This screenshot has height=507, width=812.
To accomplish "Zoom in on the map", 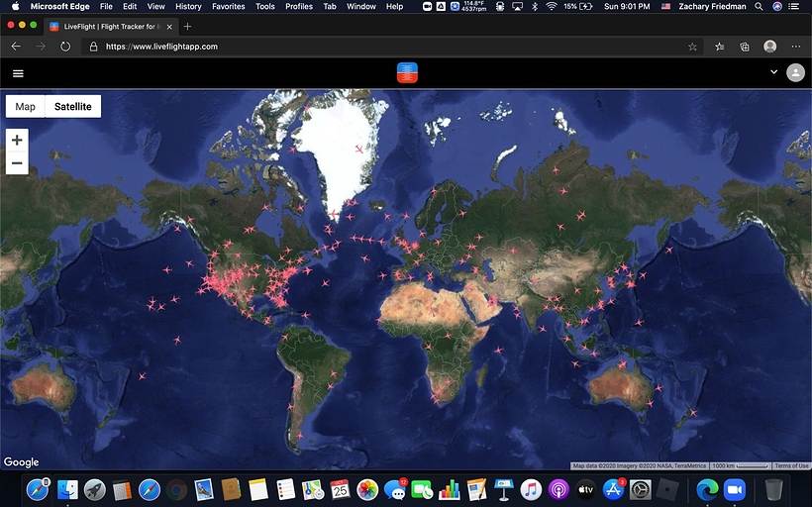I will 17,141.
